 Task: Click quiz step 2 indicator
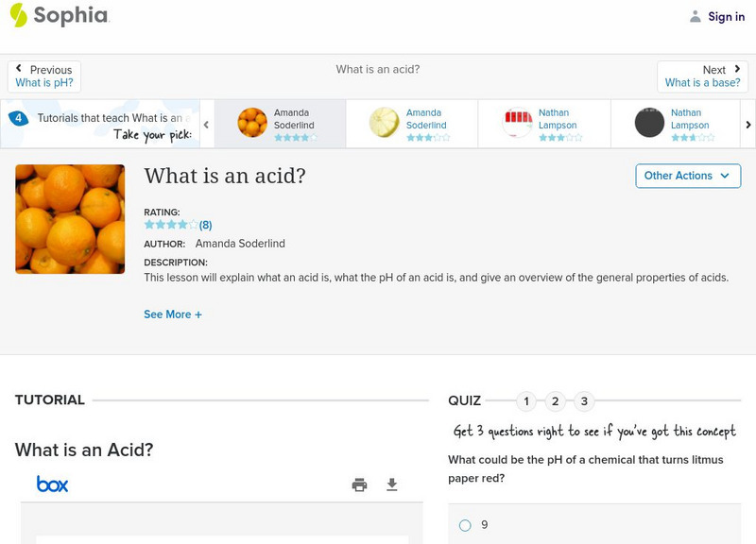tap(556, 400)
